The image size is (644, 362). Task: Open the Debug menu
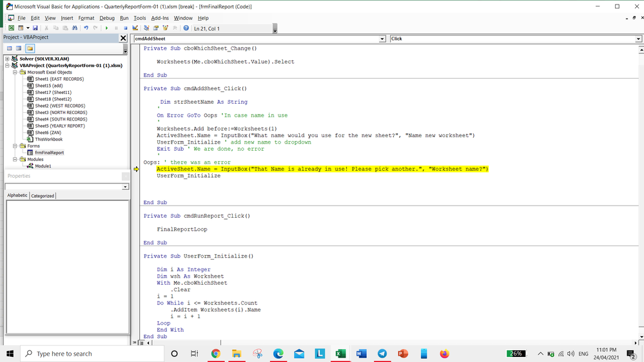pyautogui.click(x=107, y=18)
